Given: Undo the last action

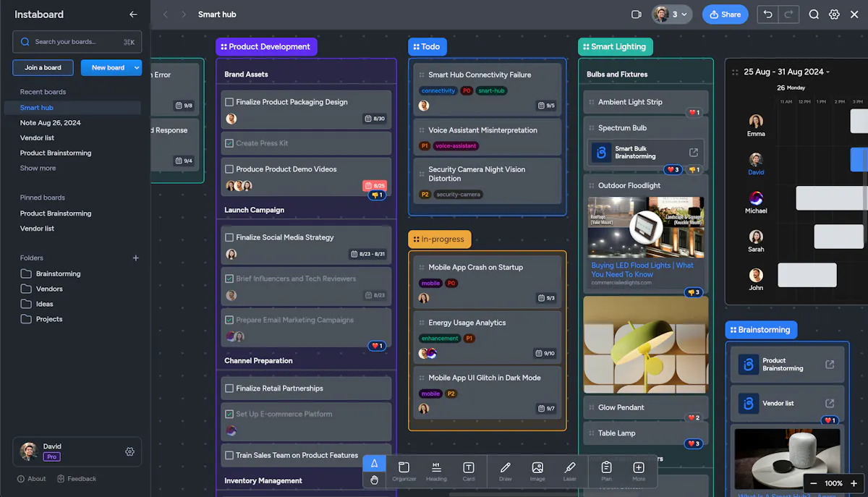Looking at the screenshot, I should pos(768,14).
